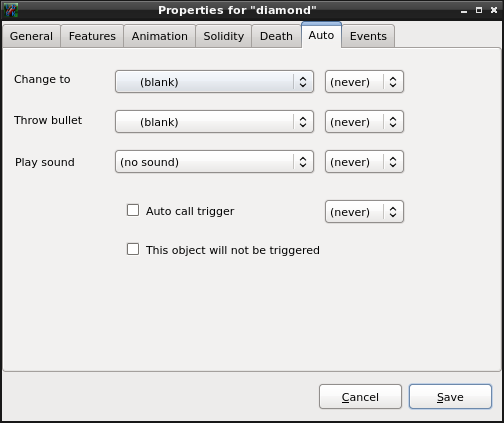Expand the Throw bullet object dropdown
This screenshot has height=423, width=504.
[x=214, y=122]
